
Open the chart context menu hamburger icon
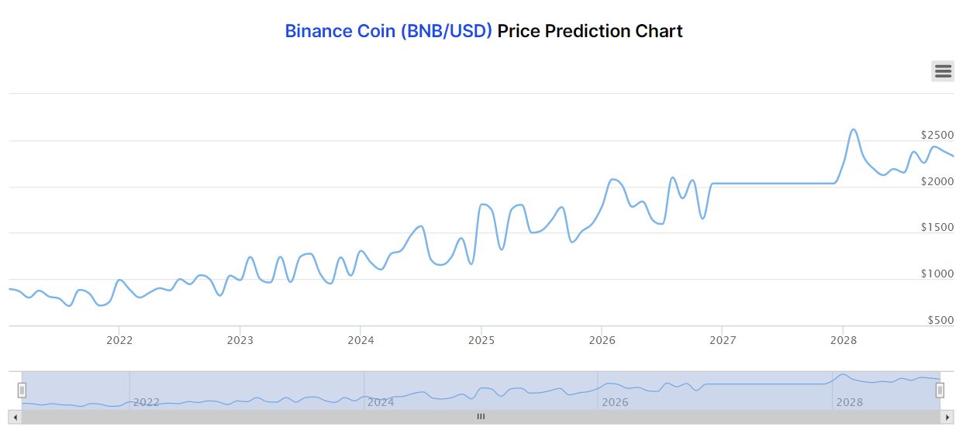(943, 71)
